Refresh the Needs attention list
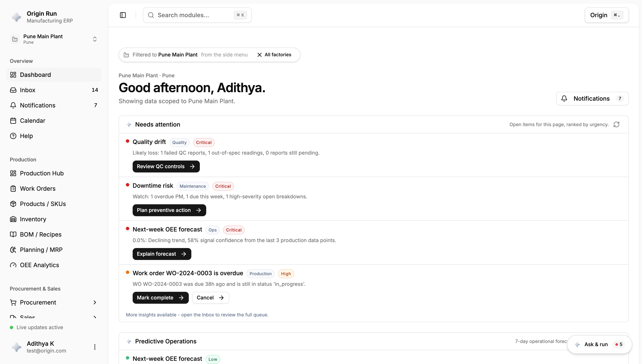This screenshot has height=364, width=642. click(616, 124)
